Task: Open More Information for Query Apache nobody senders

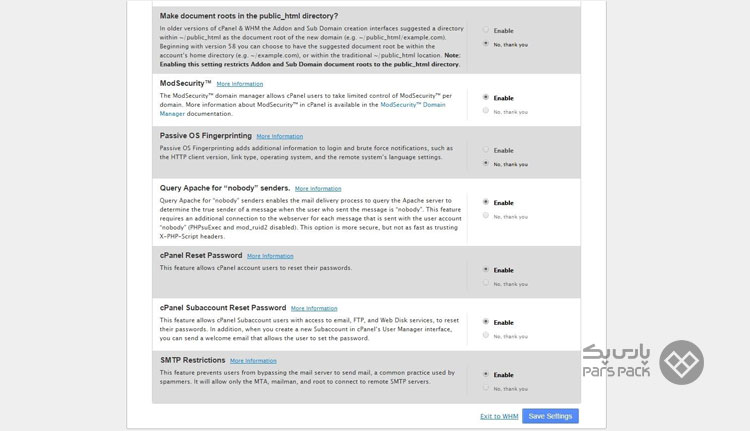Action: pos(318,189)
